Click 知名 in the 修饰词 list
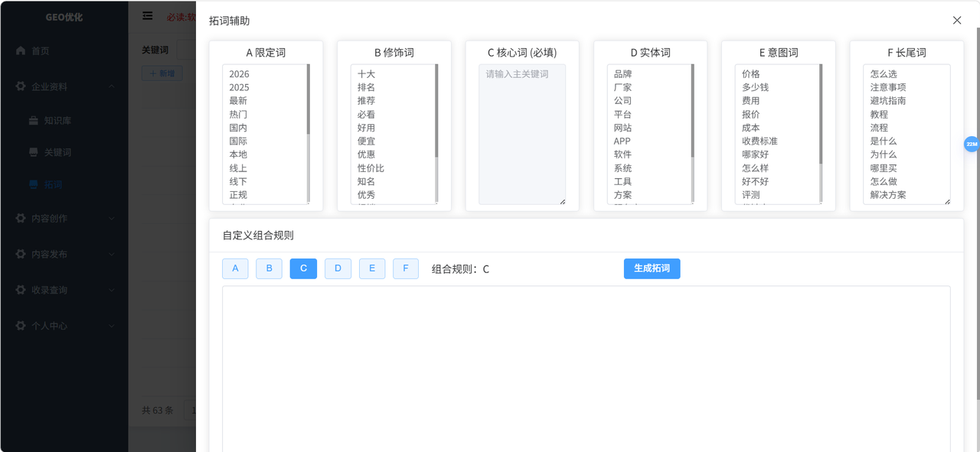This screenshot has width=980, height=452. click(367, 181)
